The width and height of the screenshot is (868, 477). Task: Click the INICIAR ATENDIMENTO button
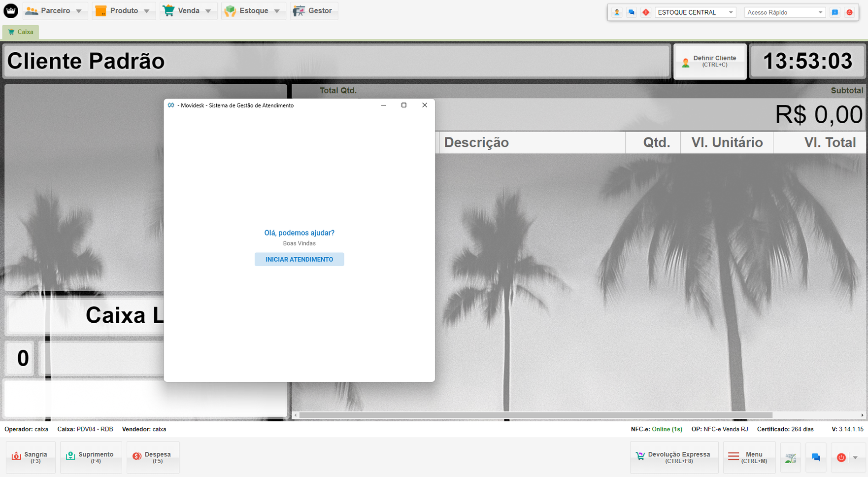(299, 259)
